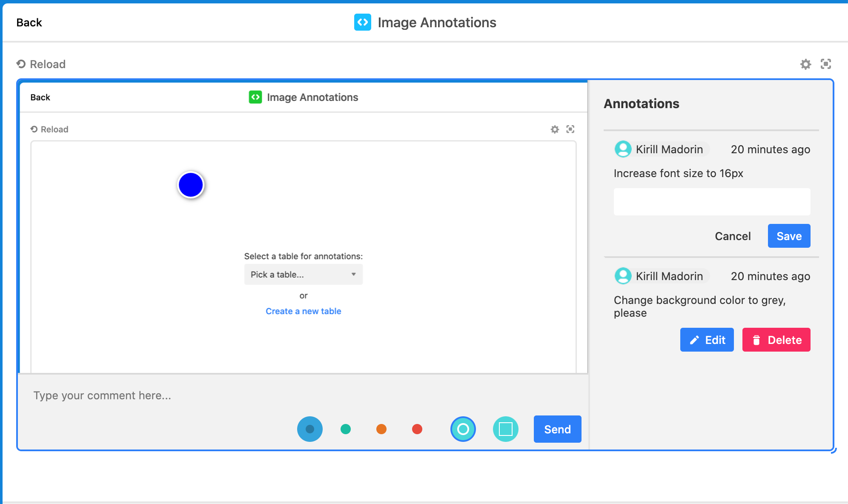Click the inner fullscreen icon
The height and width of the screenshot is (504, 848).
click(570, 129)
